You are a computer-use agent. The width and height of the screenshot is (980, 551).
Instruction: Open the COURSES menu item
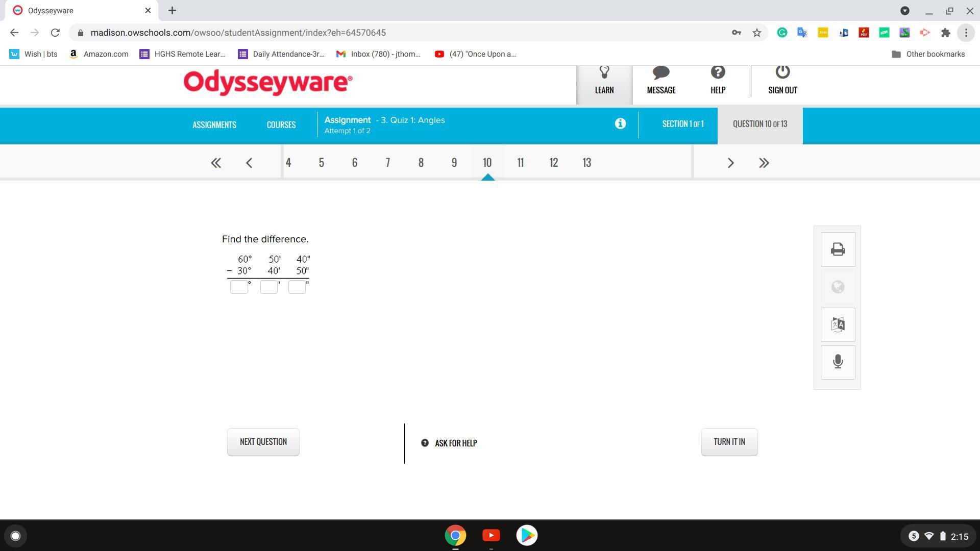pyautogui.click(x=281, y=125)
